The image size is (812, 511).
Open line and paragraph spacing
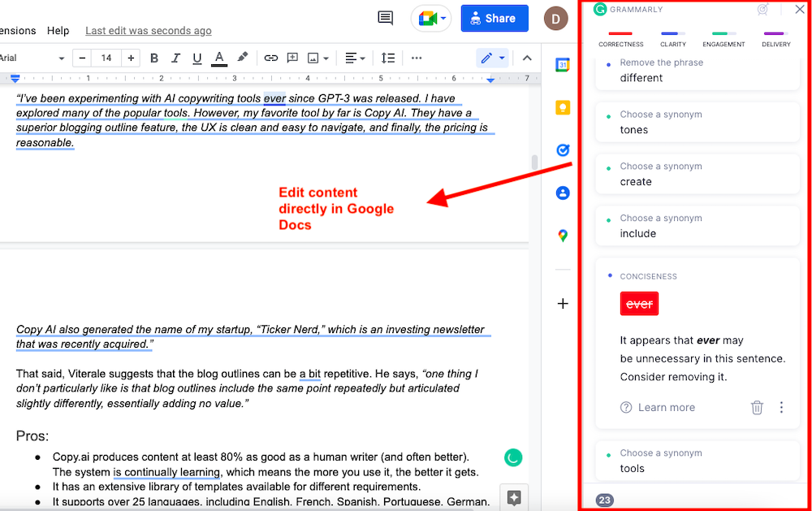tap(388, 58)
